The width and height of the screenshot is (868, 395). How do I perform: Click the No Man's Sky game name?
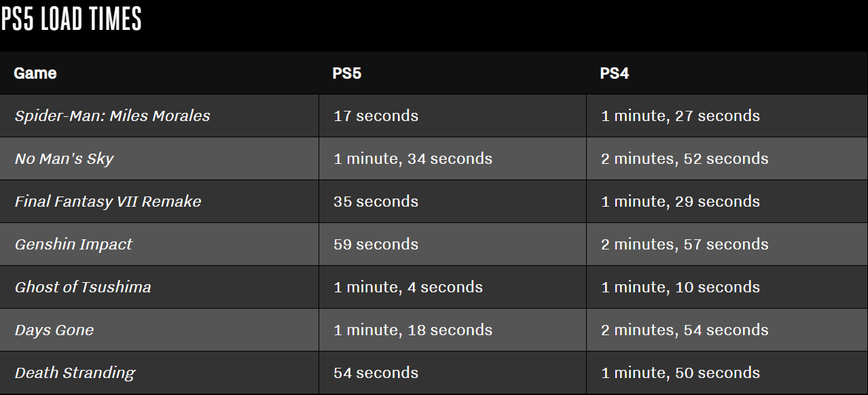pyautogui.click(x=64, y=158)
